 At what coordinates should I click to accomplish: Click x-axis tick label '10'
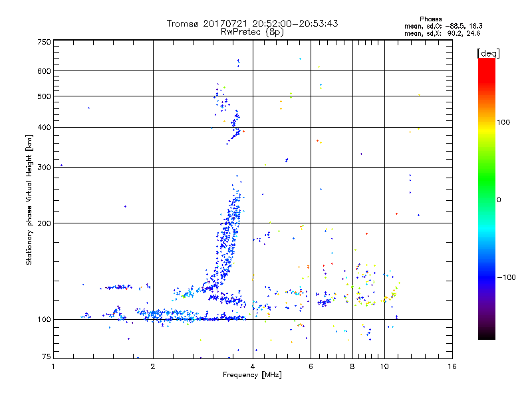tap(384, 366)
